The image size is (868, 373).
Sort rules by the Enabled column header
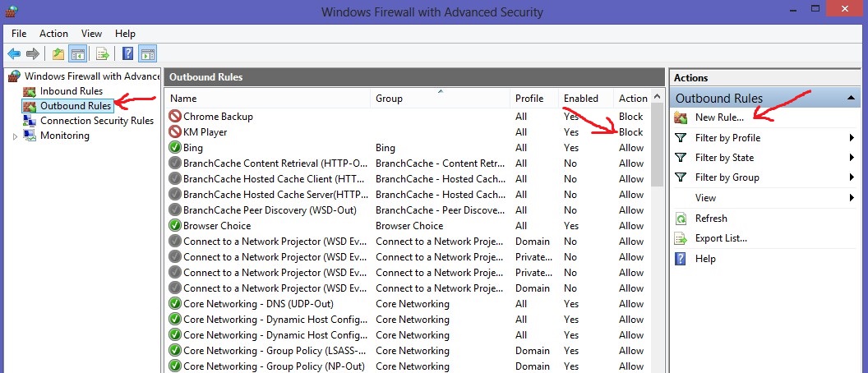tap(581, 99)
